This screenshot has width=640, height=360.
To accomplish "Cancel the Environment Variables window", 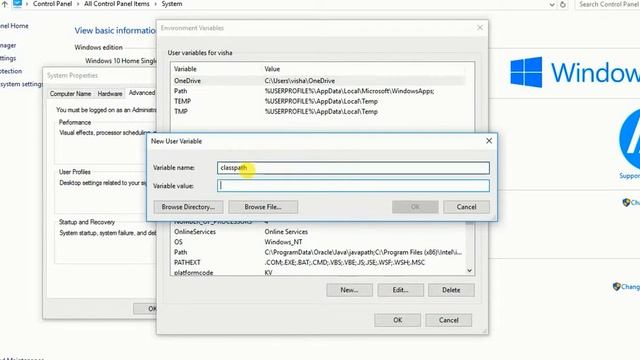I will coord(449,320).
